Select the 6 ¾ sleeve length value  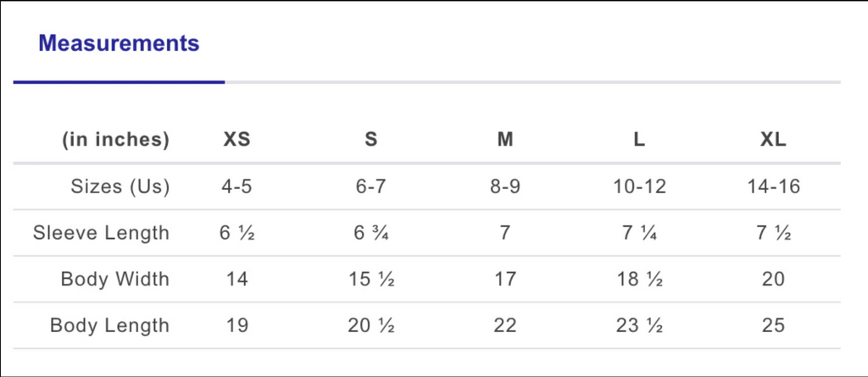pyautogui.click(x=371, y=233)
